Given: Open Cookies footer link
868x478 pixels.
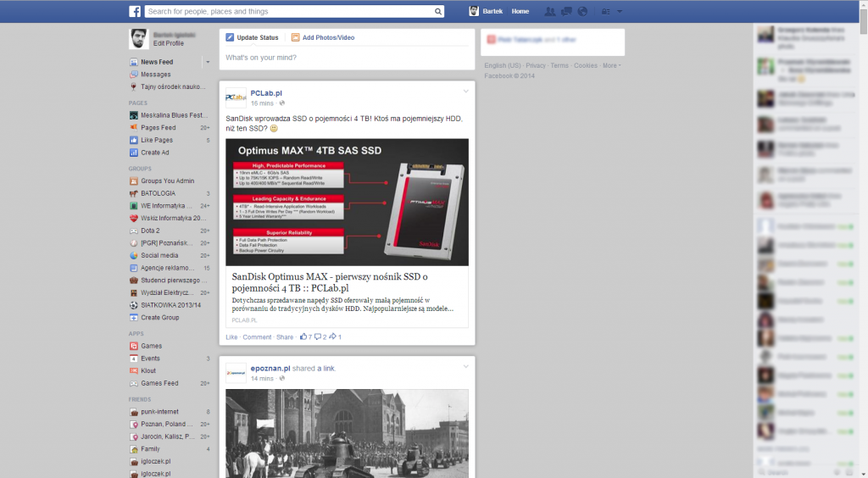Looking at the screenshot, I should (x=585, y=65).
